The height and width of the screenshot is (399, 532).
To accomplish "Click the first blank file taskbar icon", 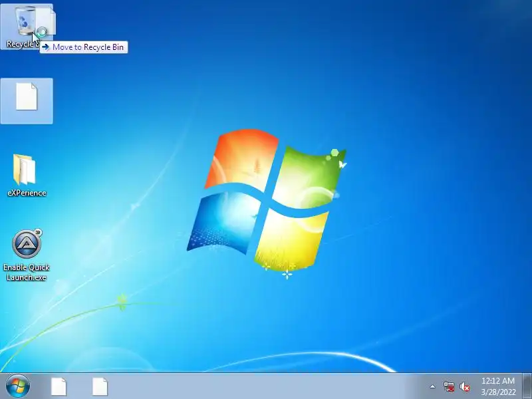I will [x=59, y=386].
